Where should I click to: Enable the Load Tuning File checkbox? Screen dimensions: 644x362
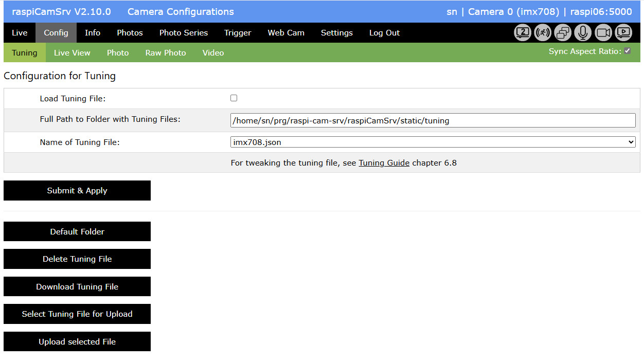[x=234, y=98]
